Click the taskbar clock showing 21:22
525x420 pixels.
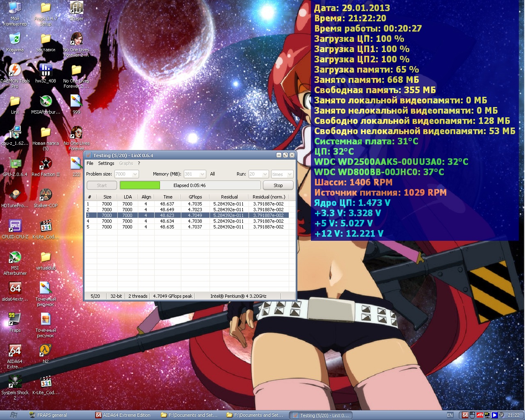pyautogui.click(x=514, y=415)
